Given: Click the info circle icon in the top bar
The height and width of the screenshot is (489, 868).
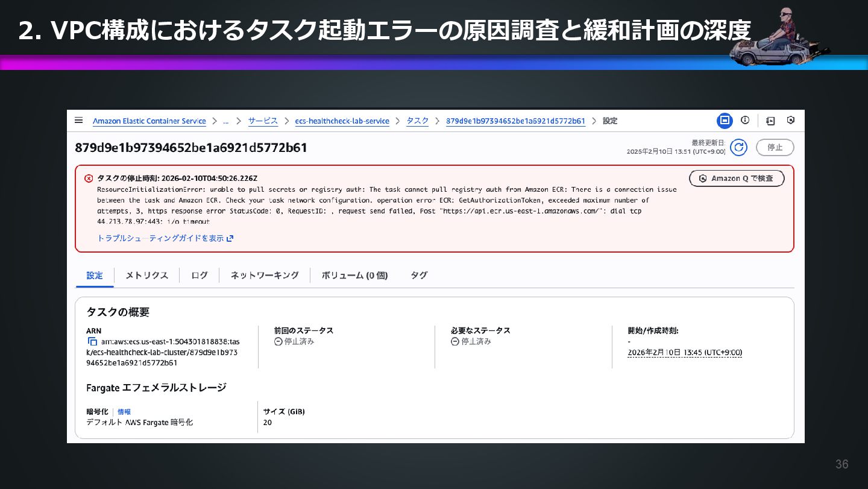Looking at the screenshot, I should 745,121.
